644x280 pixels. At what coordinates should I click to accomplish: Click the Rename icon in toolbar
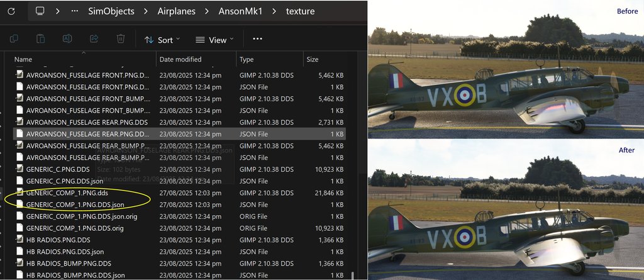[x=67, y=38]
